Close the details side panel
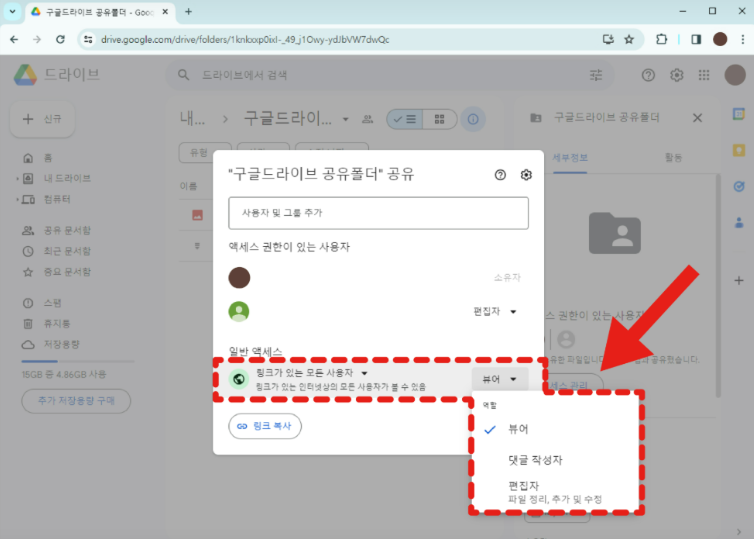The height and width of the screenshot is (539, 754). (697, 118)
